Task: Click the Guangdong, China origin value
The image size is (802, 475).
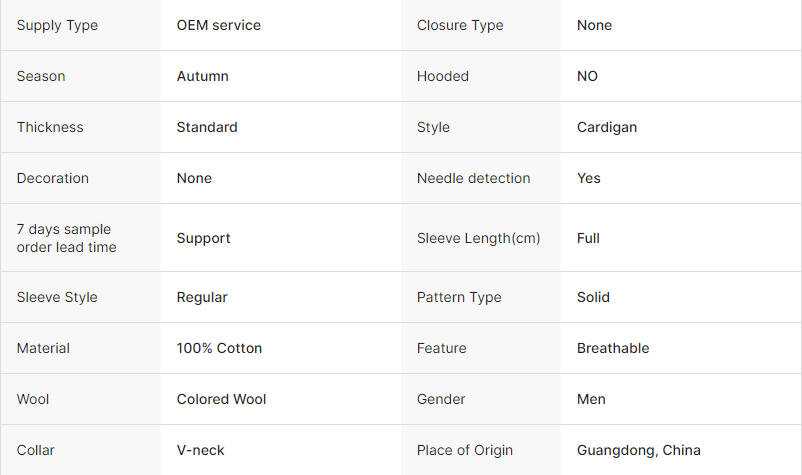Action: (x=638, y=450)
